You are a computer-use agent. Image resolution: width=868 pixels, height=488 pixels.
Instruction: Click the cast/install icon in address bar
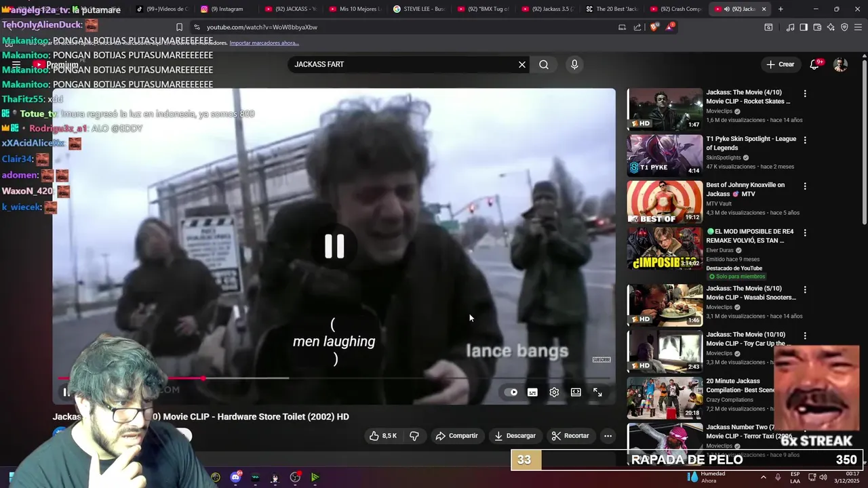pos(622,27)
